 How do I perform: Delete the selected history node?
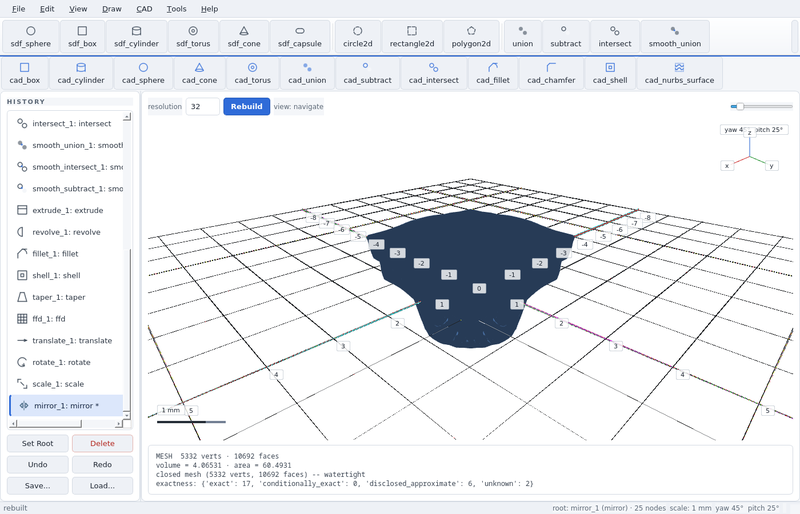tap(102, 443)
